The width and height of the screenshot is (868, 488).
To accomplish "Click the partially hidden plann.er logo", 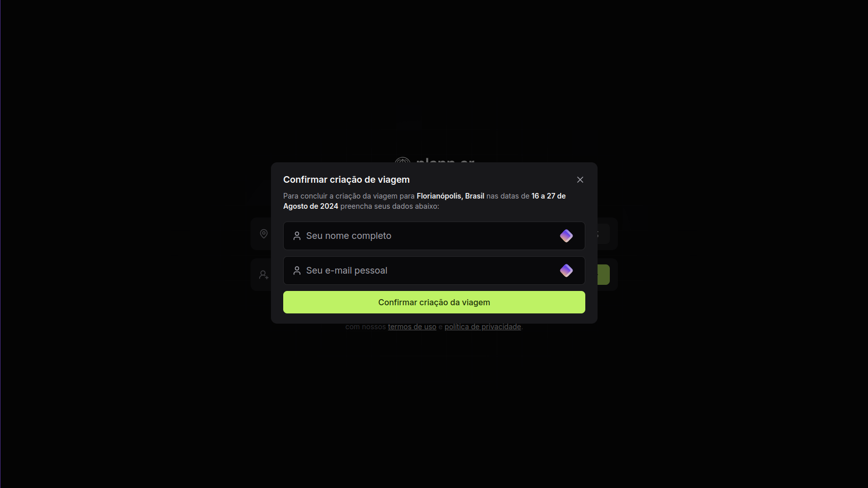I will (434, 160).
